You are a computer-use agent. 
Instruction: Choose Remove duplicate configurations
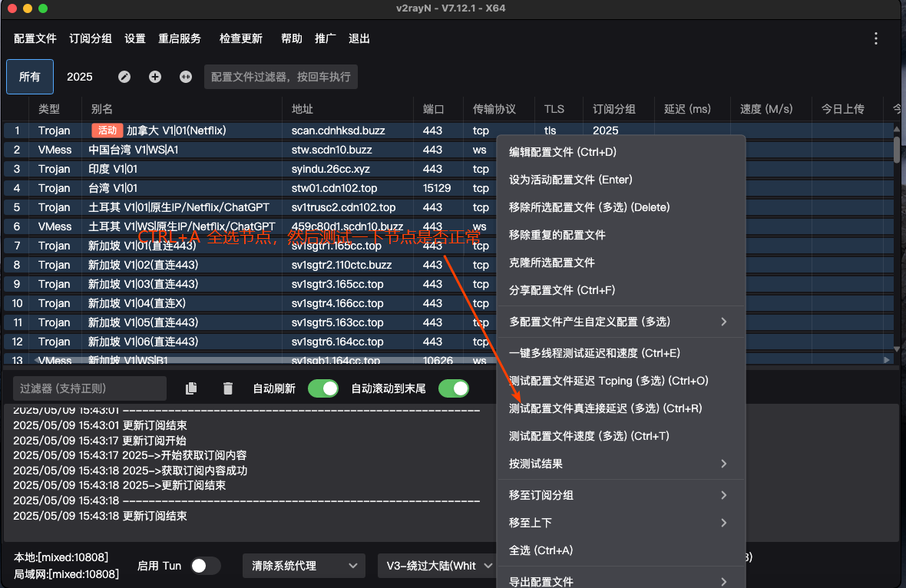(x=620, y=235)
